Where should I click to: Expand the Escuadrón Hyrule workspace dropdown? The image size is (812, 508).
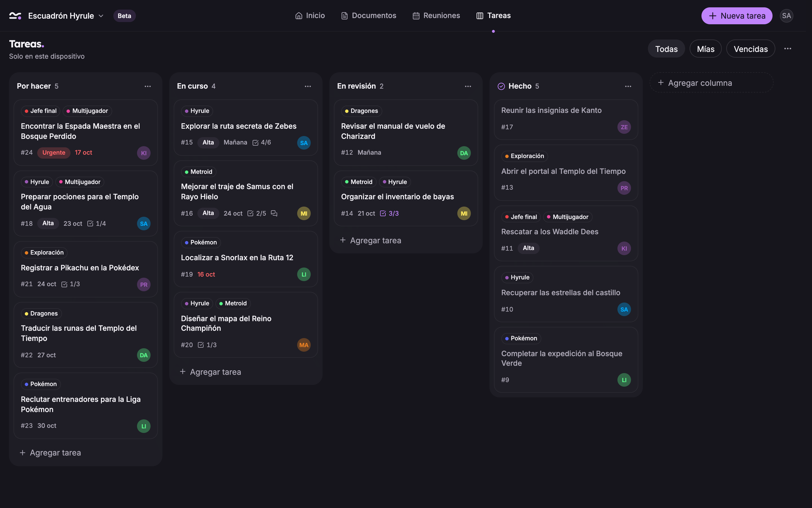pyautogui.click(x=101, y=16)
